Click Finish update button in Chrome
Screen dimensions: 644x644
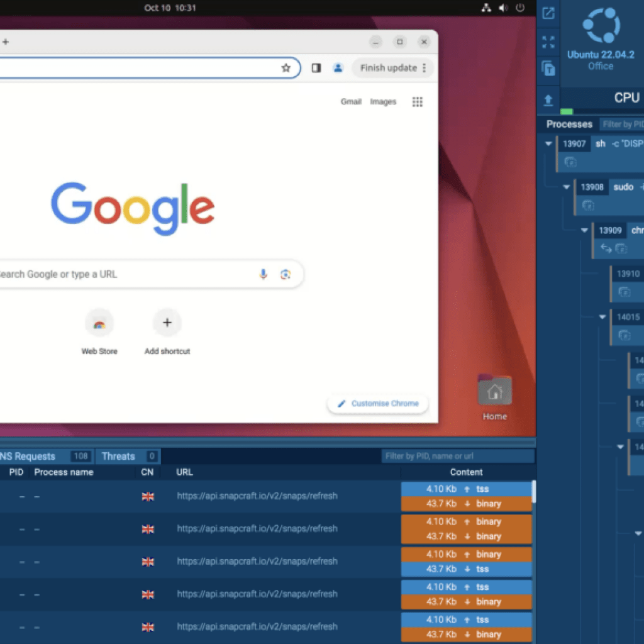click(392, 68)
